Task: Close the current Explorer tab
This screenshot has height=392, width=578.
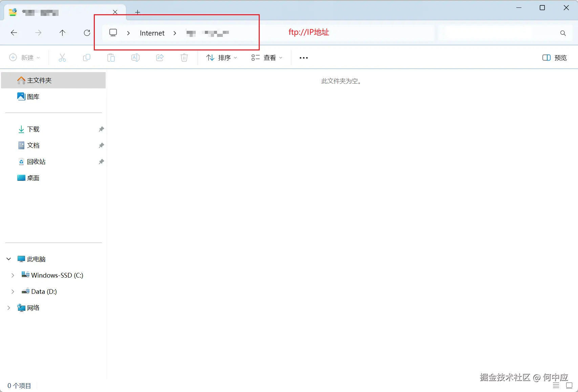Action: [115, 12]
